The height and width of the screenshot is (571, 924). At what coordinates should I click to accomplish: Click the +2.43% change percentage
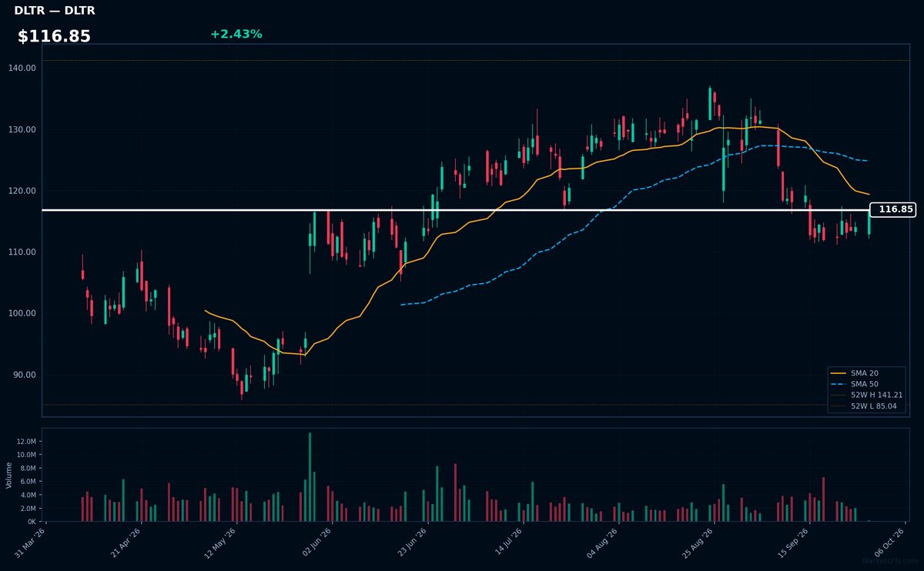click(x=236, y=34)
